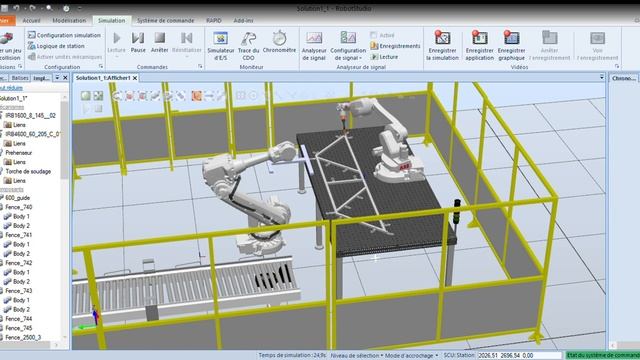Select the Simulation ribbon tab
640x360 pixels.
[111, 20]
